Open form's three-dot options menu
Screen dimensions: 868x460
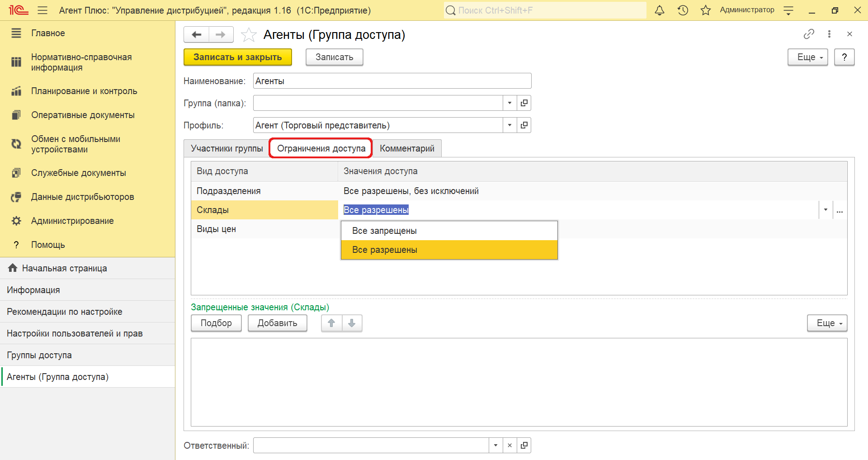coord(829,34)
